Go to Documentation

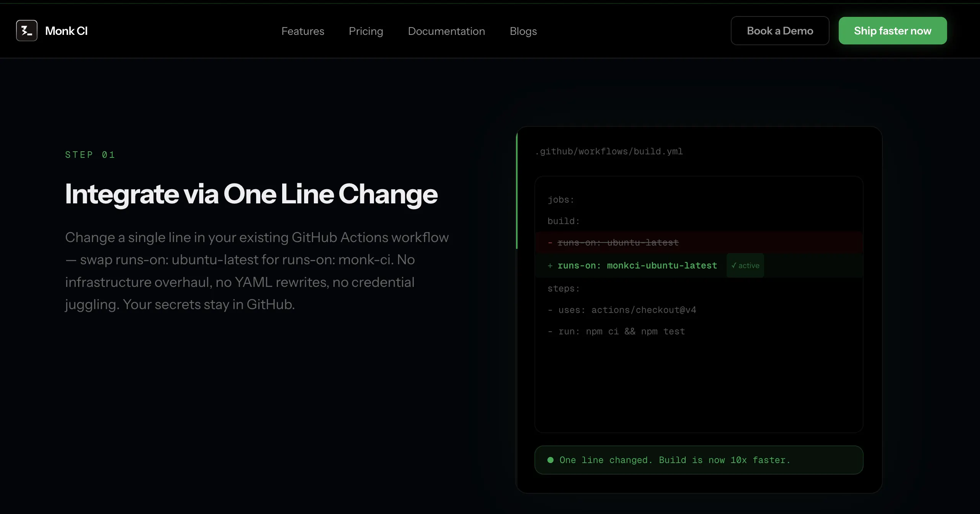(x=446, y=31)
